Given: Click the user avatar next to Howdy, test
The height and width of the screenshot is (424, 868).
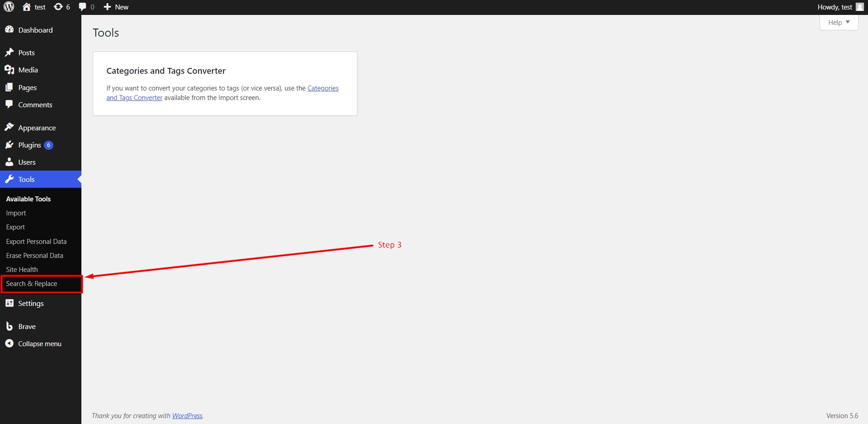Looking at the screenshot, I should click(860, 7).
